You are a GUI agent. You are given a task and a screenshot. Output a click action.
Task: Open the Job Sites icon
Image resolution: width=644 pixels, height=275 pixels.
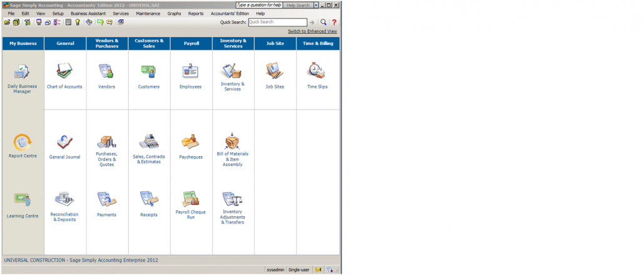click(274, 70)
